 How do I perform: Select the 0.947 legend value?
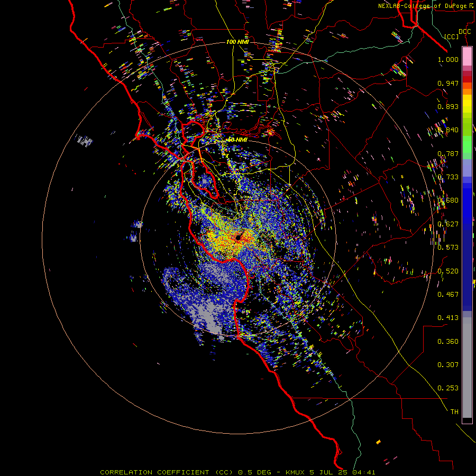pyautogui.click(x=448, y=83)
